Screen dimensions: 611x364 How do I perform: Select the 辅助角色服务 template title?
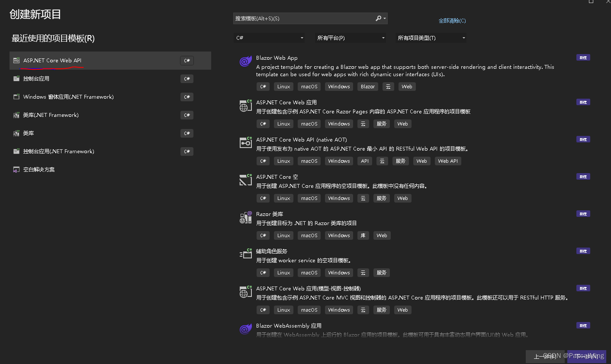pyautogui.click(x=272, y=251)
